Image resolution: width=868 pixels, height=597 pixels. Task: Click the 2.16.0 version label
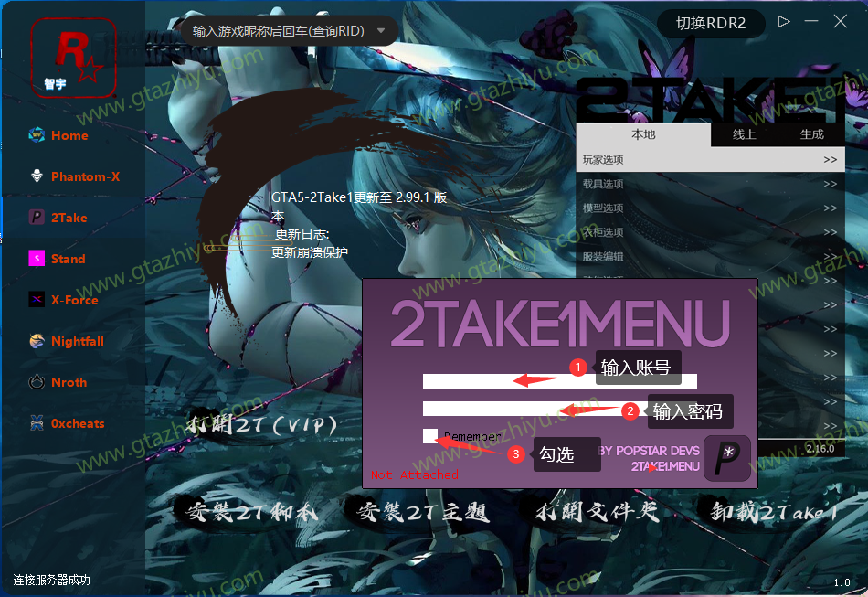(x=820, y=449)
